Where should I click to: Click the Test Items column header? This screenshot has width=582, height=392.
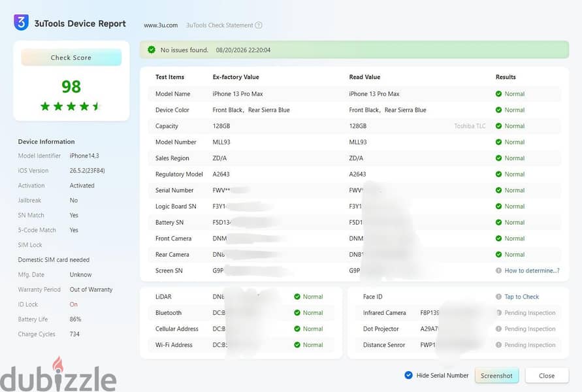[x=170, y=77]
